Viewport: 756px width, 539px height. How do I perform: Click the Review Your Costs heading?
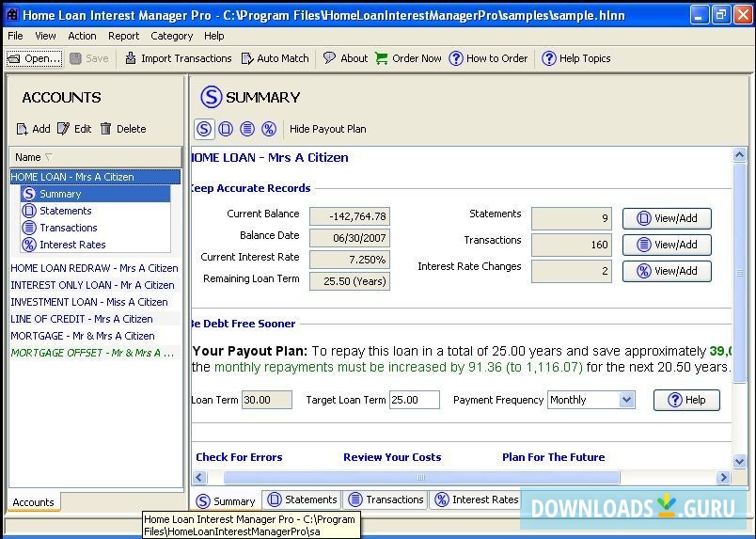click(x=392, y=457)
